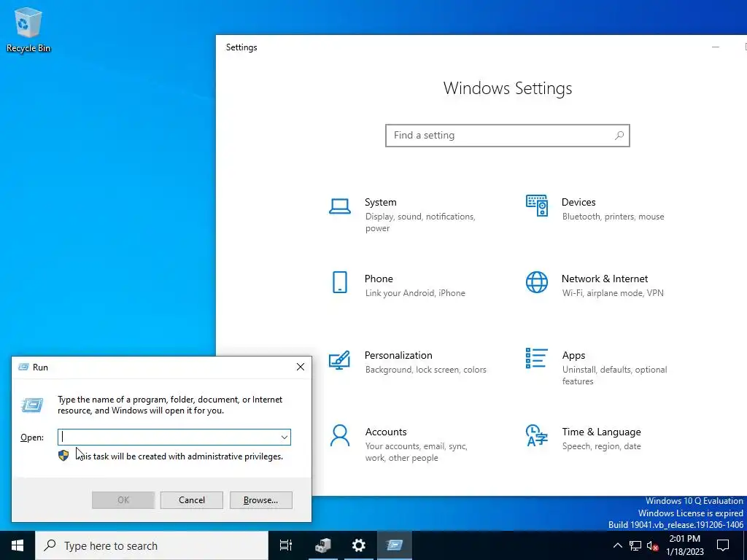The image size is (747, 560).
Task: Click the System heading in Settings
Action: point(381,202)
